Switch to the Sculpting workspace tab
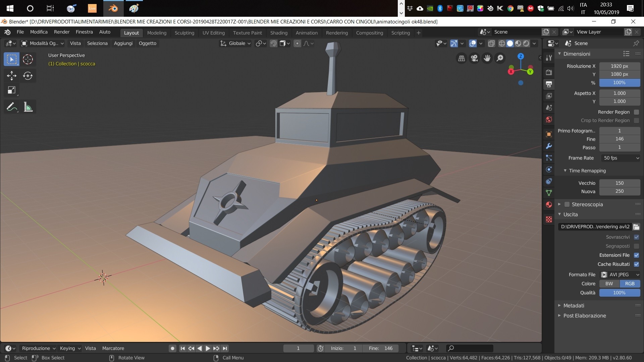 184,33
